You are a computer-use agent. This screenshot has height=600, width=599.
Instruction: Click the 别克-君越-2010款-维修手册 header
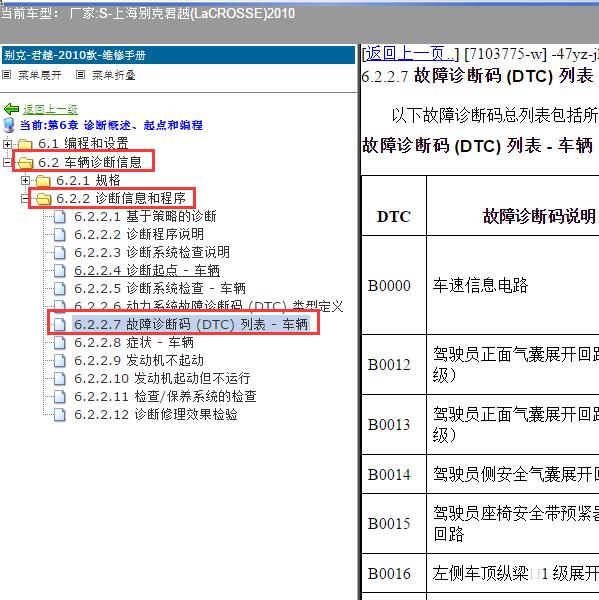pos(178,55)
